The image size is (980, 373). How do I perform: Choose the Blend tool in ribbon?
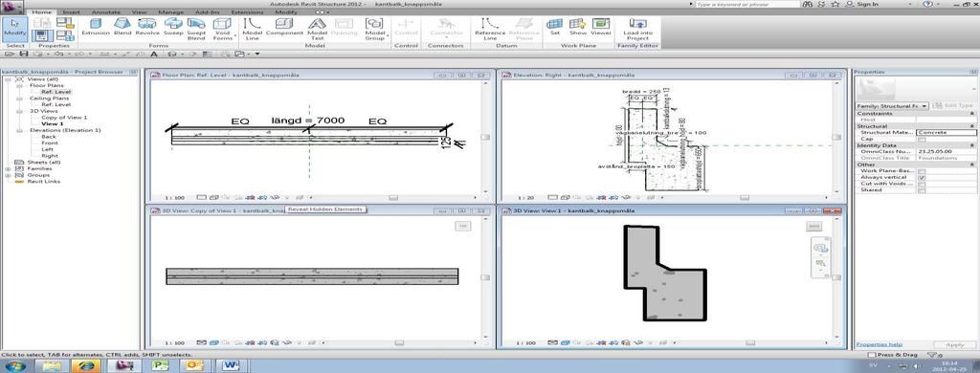122,28
